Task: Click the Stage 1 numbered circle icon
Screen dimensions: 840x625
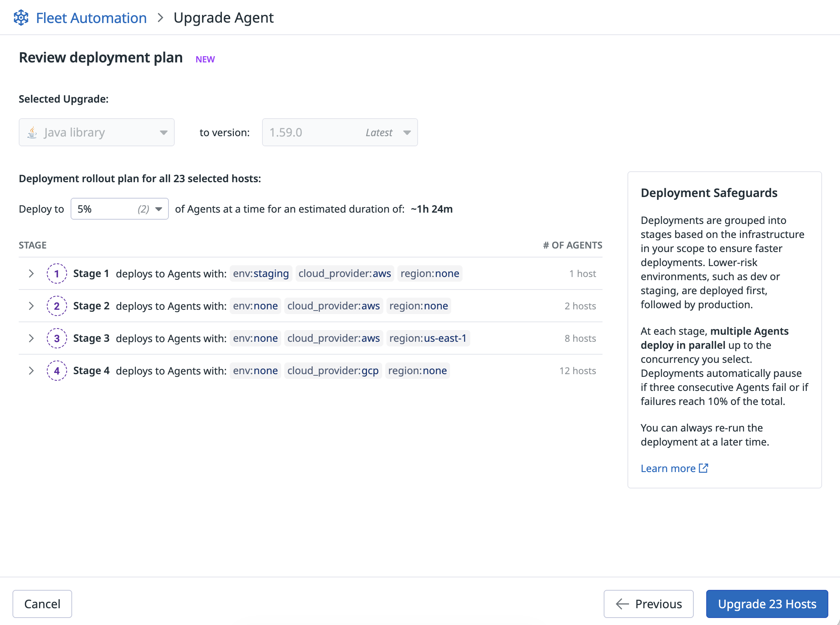Action: [x=57, y=273]
